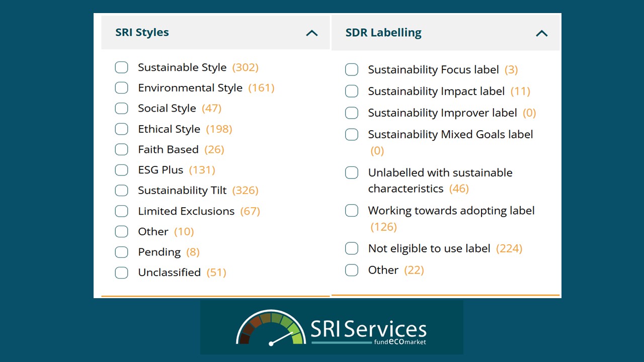The width and height of the screenshot is (644, 362).
Task: Tick the Limited Exclusions checkbox
Action: coord(122,211)
